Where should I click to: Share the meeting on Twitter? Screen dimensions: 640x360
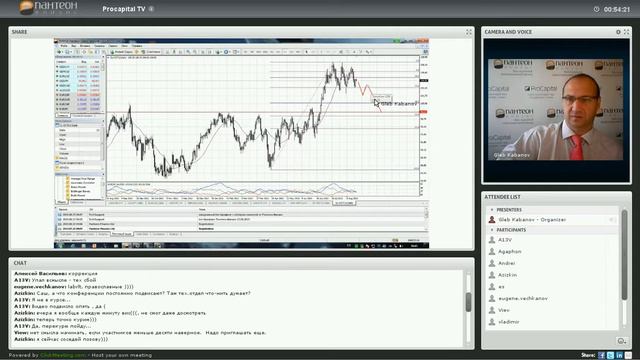(611, 355)
